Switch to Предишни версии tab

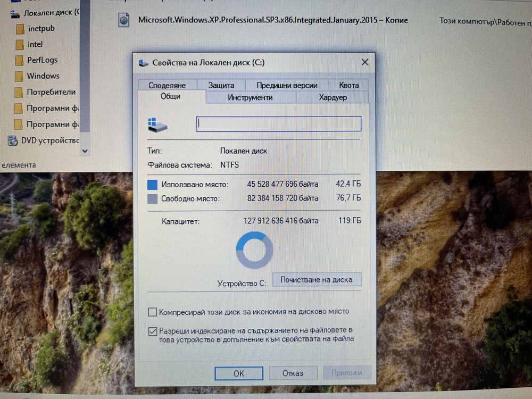tap(287, 85)
